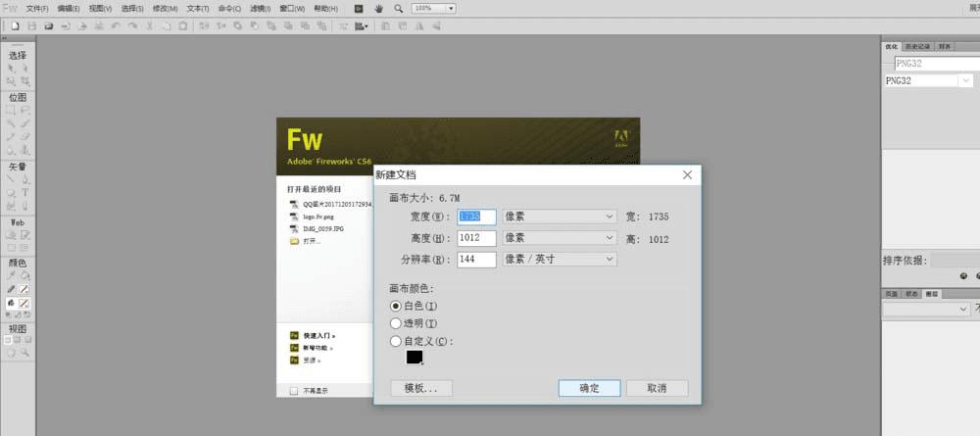Switch to the 历史记录 panel tab
Screen dimensions: 980x436
pyautogui.click(x=917, y=47)
